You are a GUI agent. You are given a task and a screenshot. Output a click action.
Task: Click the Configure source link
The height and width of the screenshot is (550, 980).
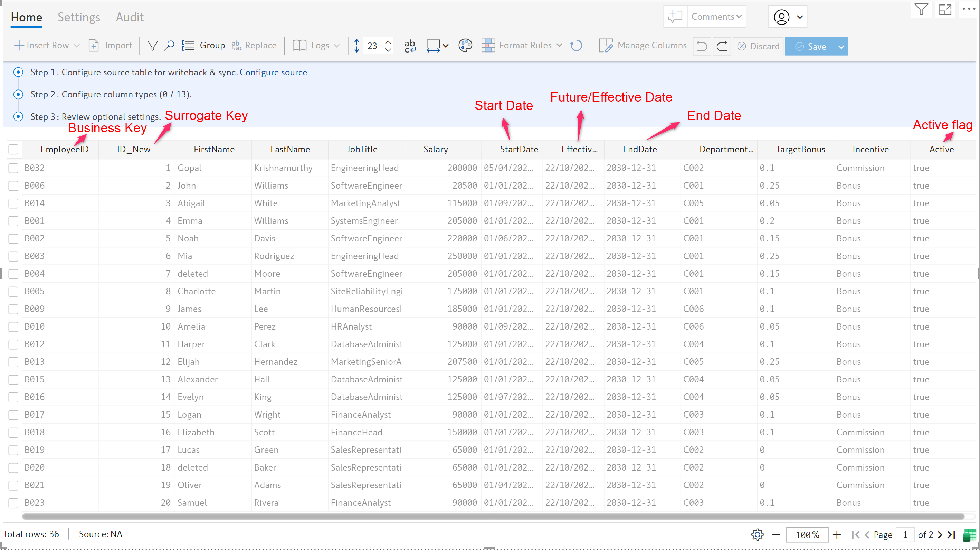pyautogui.click(x=273, y=72)
